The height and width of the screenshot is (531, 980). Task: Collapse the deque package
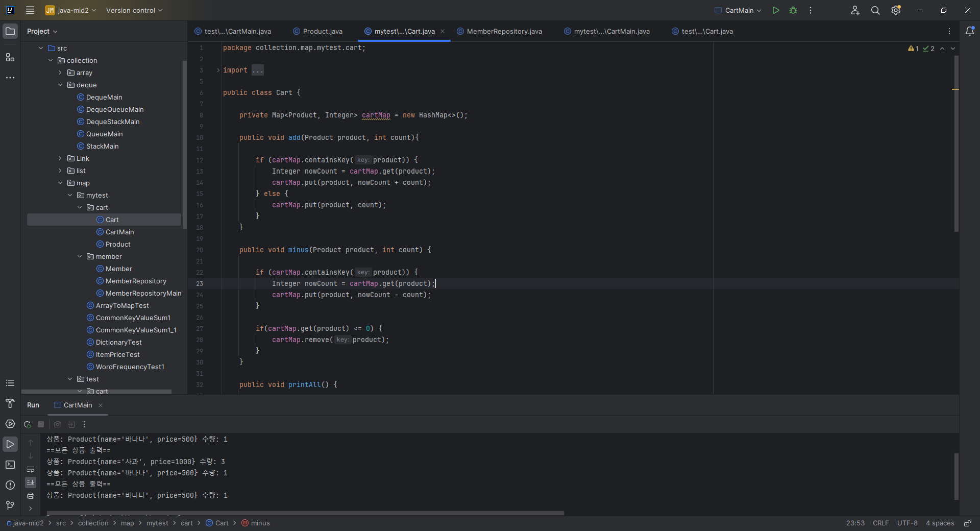pos(60,85)
